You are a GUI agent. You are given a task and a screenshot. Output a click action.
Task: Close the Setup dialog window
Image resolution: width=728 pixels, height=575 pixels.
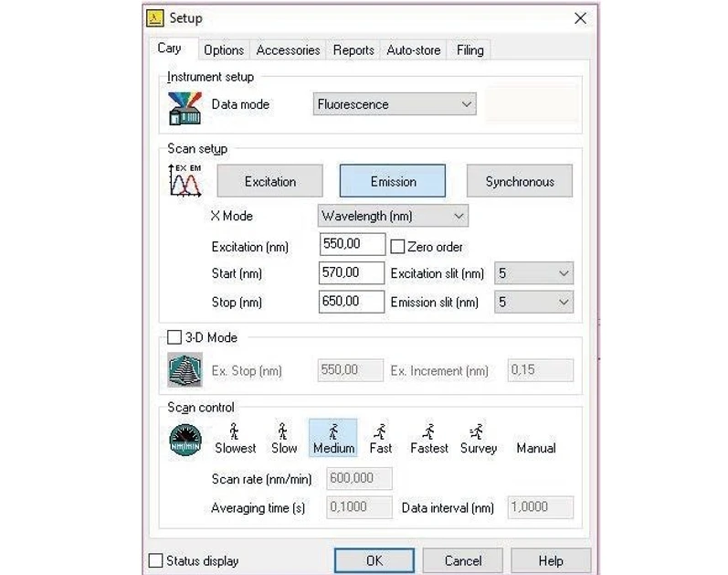pos(580,18)
